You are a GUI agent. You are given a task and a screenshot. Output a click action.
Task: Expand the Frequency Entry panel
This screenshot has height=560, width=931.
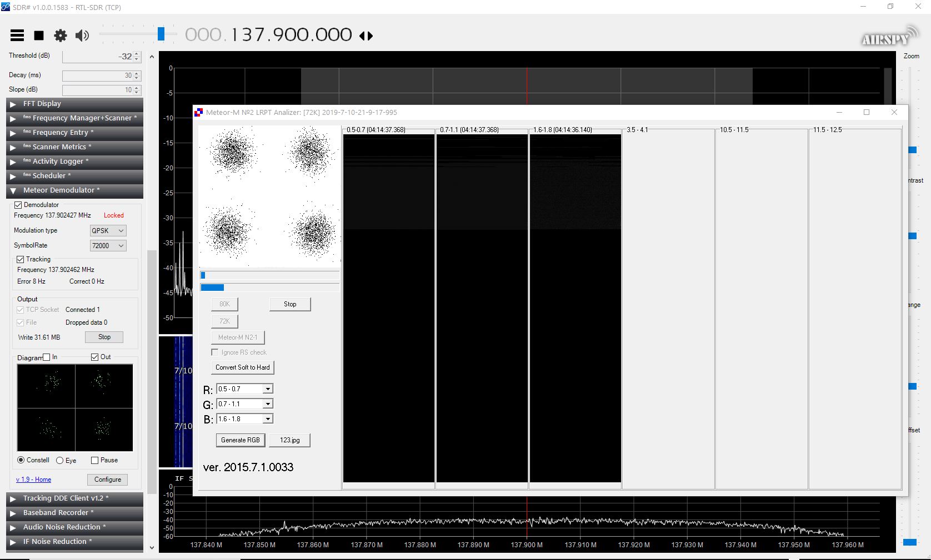(75, 133)
